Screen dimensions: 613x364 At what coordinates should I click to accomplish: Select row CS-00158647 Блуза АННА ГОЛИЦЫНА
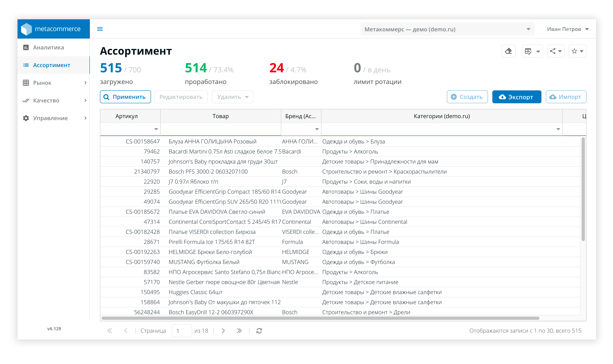340,142
